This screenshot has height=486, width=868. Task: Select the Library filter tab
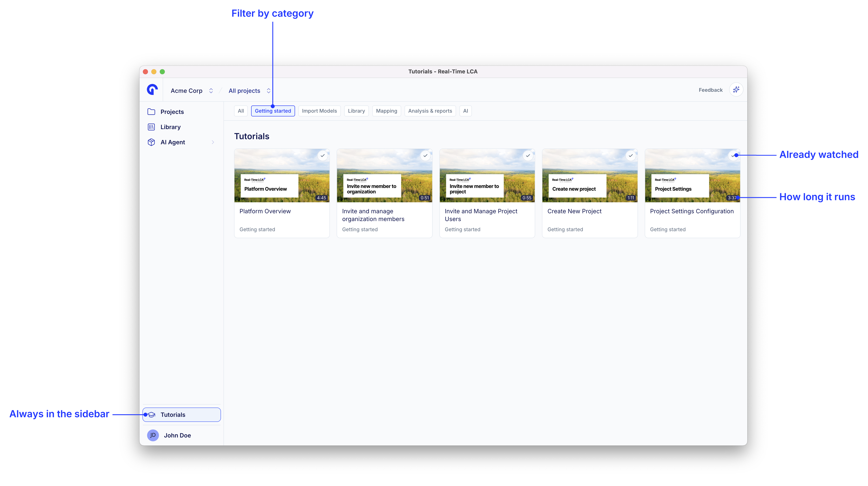coord(356,111)
